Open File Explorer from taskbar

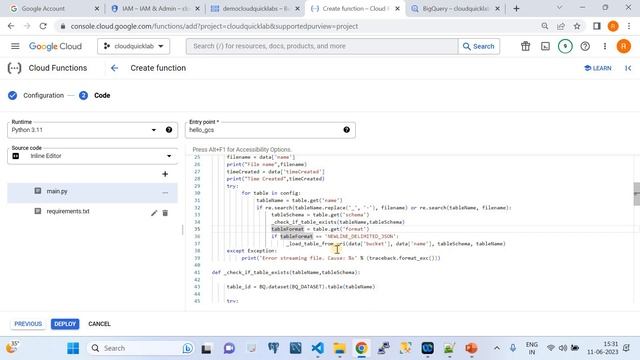339,348
